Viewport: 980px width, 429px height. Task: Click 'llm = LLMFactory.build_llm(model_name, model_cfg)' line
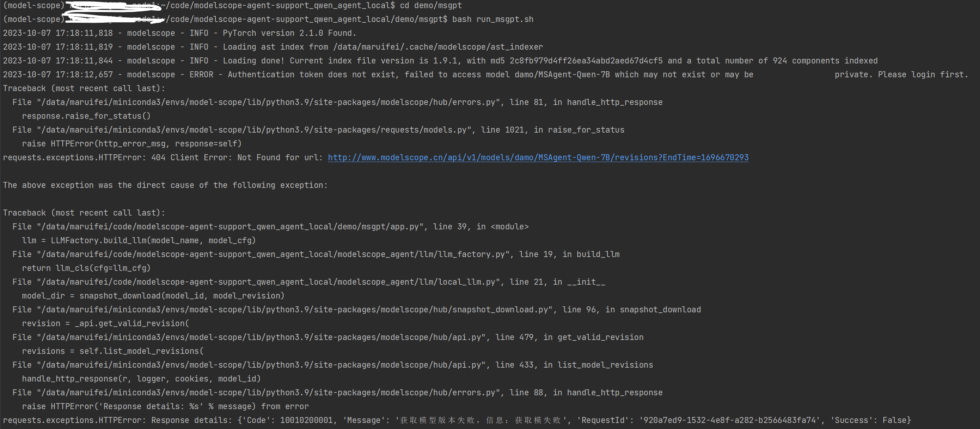point(139,240)
